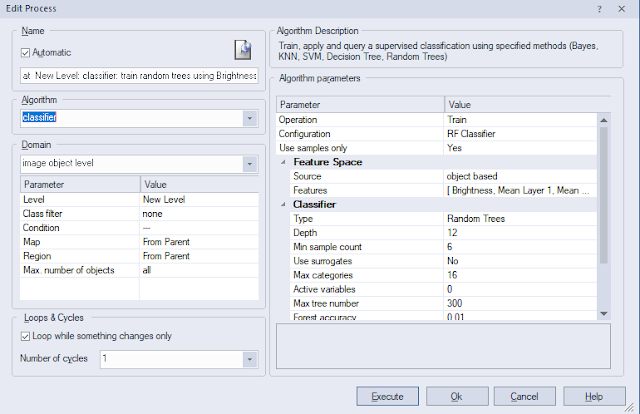This screenshot has height=414, width=640.
Task: Toggle the Automatic name checkbox
Action: pyautogui.click(x=27, y=52)
